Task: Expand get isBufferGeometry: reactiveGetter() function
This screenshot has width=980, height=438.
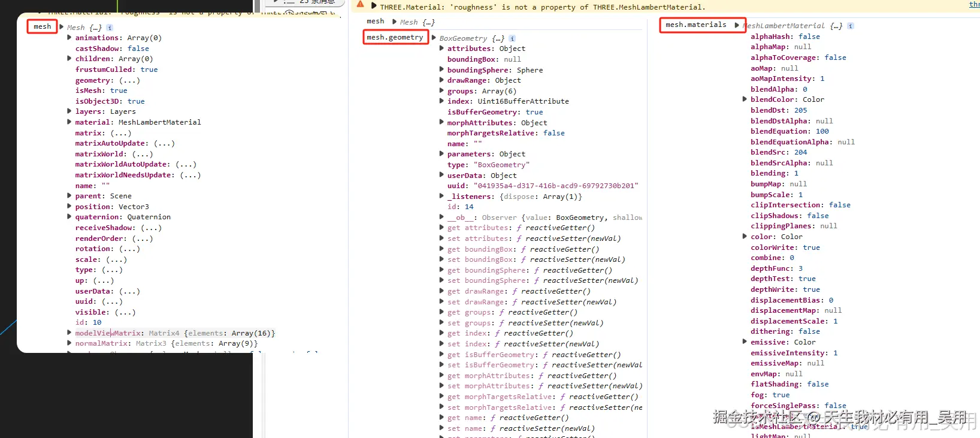Action: pyautogui.click(x=441, y=355)
